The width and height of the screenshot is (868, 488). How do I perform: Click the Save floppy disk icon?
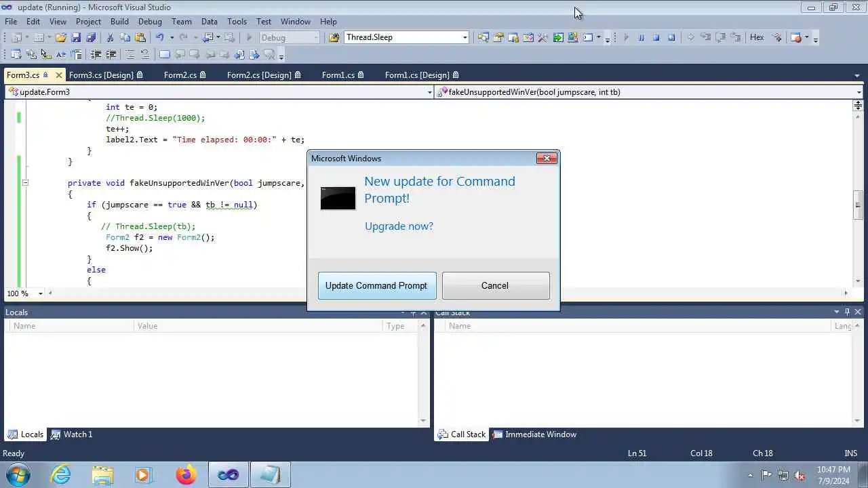pos(76,38)
